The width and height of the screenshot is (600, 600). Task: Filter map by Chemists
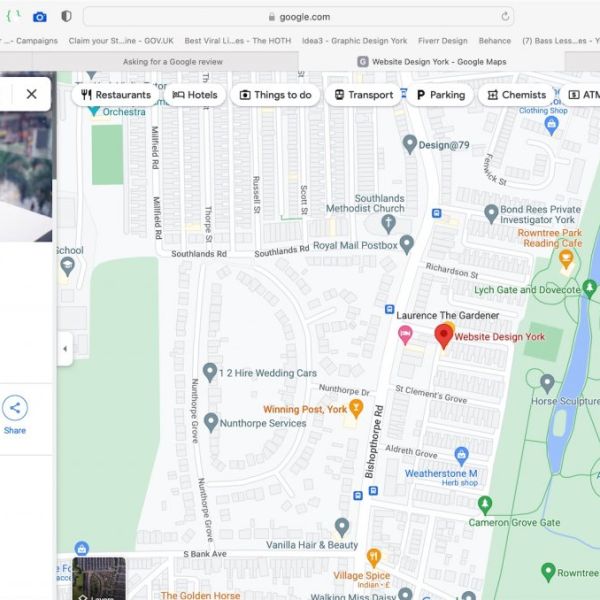click(517, 95)
